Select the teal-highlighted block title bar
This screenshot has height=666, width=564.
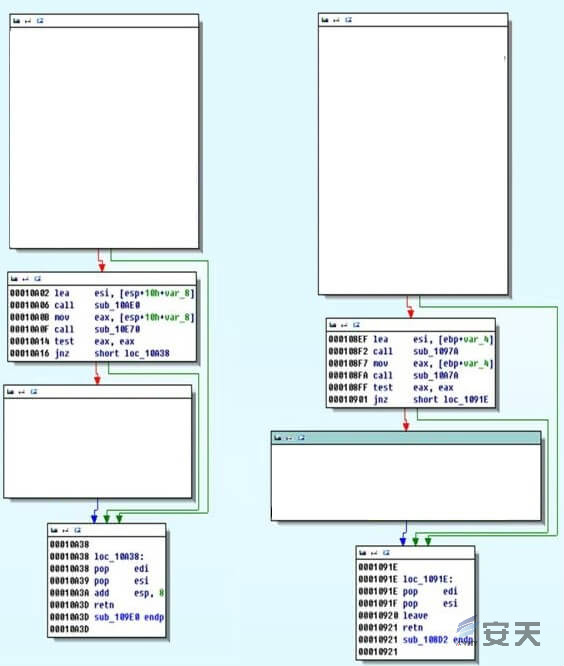[x=406, y=438]
